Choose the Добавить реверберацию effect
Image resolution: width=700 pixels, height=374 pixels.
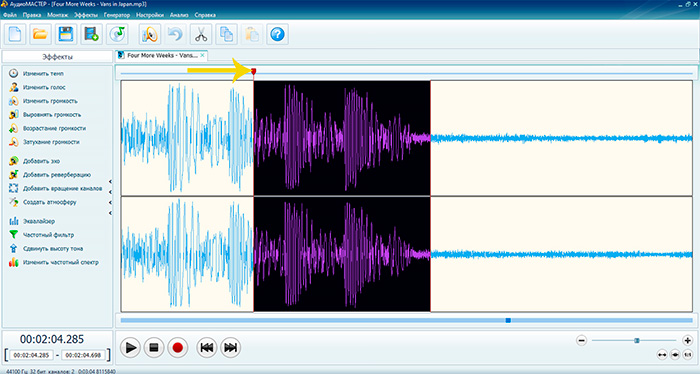[x=50, y=175]
